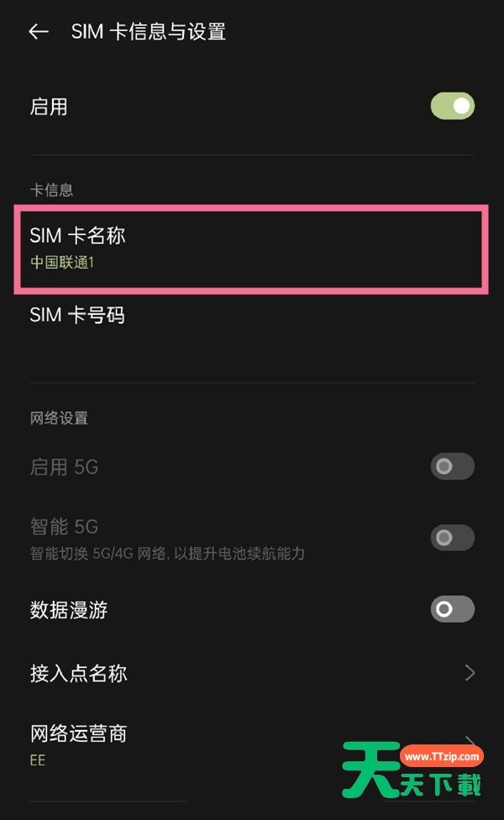Click the orange www.TTzip.com badge

[441, 756]
